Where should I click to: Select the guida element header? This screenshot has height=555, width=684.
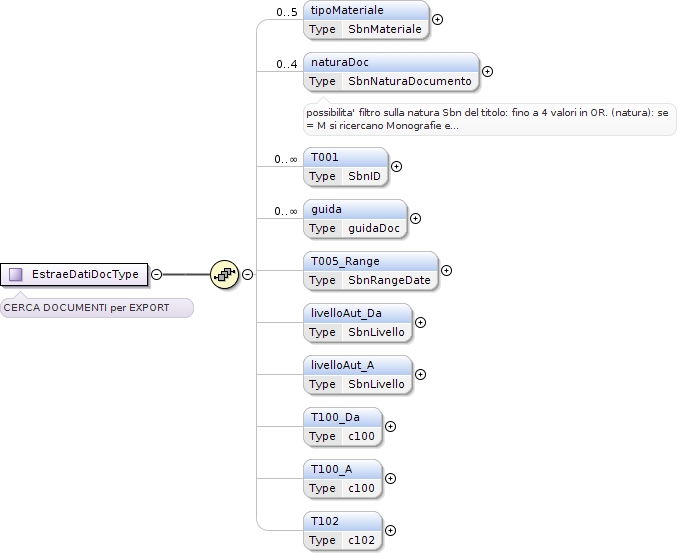[355, 209]
